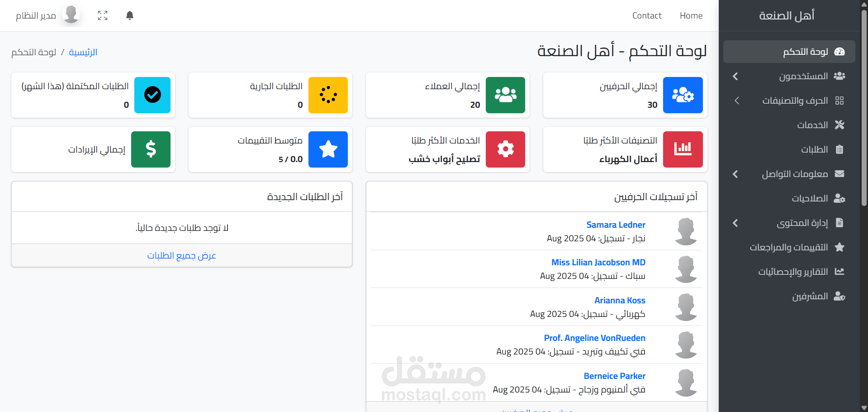
Task: Expand the معلومات التواصل submenu chevron
Action: [735, 174]
